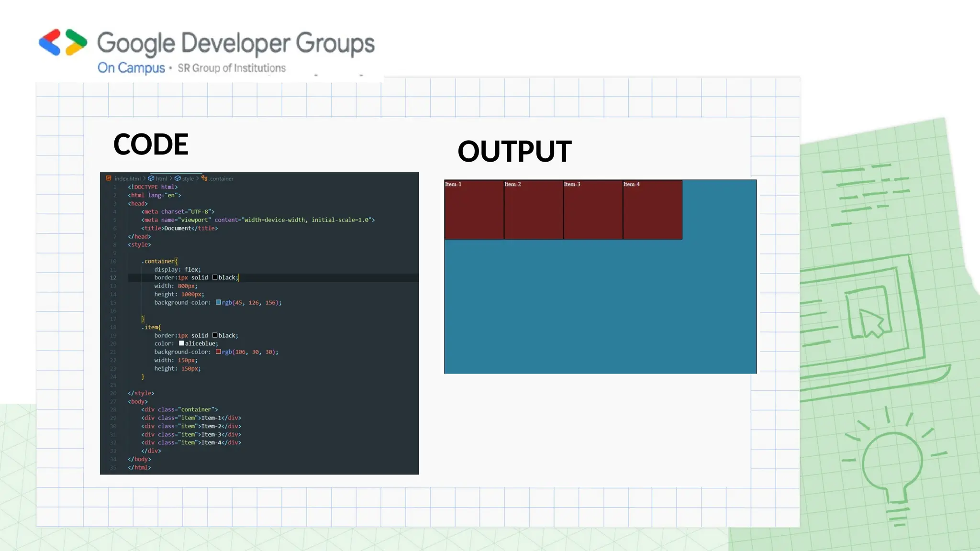Image resolution: width=980 pixels, height=551 pixels.
Task: Click the .container selector icon in breadcrumb
Action: point(204,178)
